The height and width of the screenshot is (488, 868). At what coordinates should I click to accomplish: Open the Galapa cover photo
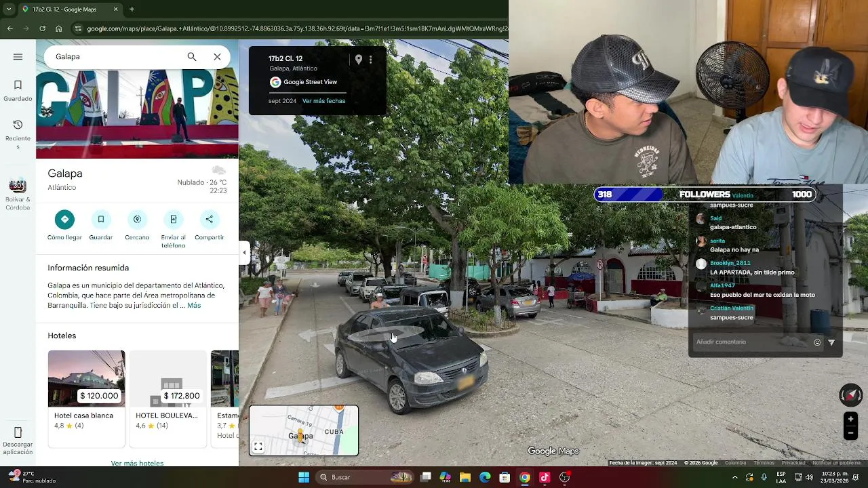137,113
